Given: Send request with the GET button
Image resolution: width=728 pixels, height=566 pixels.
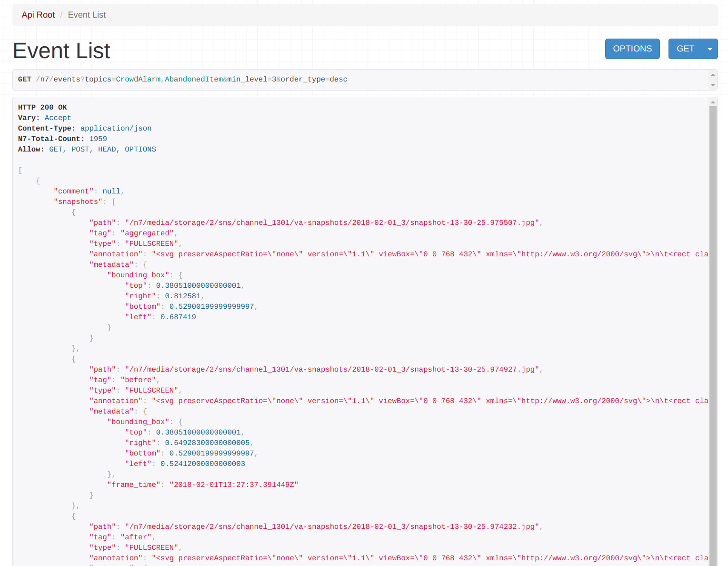Looking at the screenshot, I should [685, 49].
